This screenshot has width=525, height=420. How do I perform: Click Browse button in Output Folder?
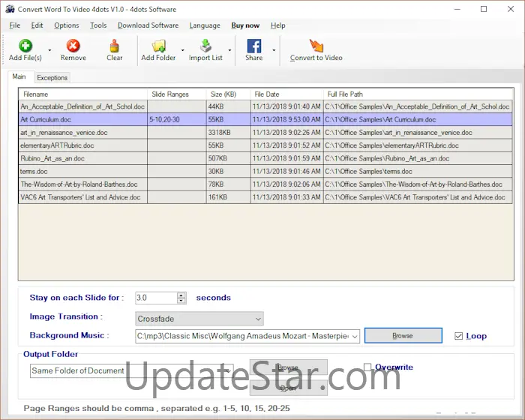pyautogui.click(x=288, y=367)
